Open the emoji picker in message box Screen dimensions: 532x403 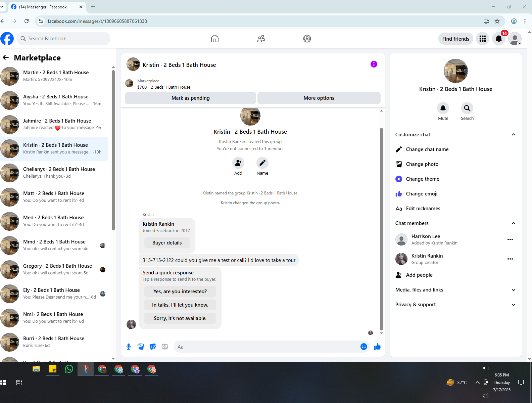364,347
